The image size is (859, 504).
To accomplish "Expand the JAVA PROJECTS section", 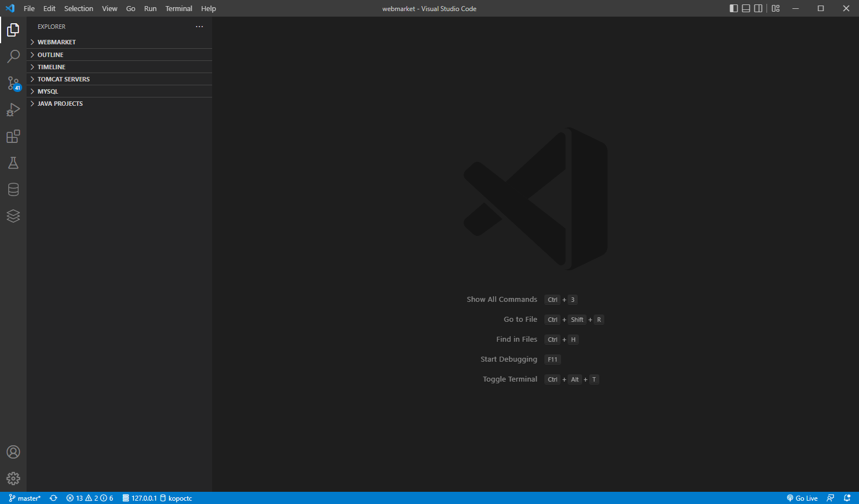I will coord(119,104).
